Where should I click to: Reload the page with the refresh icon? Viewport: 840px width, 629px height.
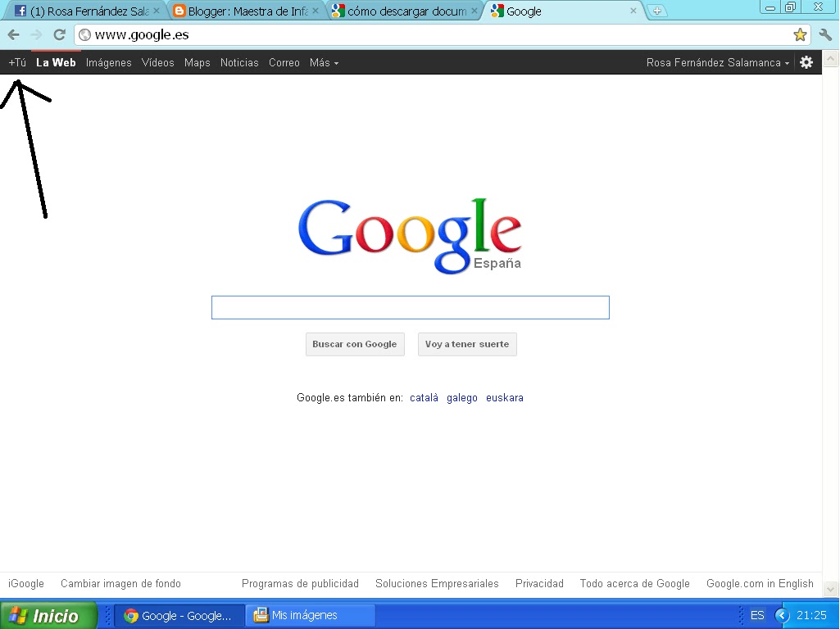click(60, 34)
